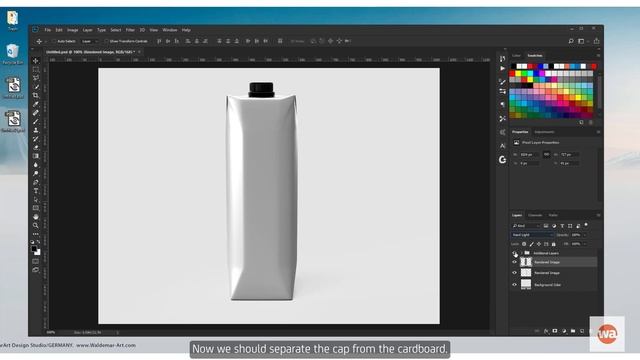Open the Image menu
The width and height of the screenshot is (640, 360).
point(73,30)
